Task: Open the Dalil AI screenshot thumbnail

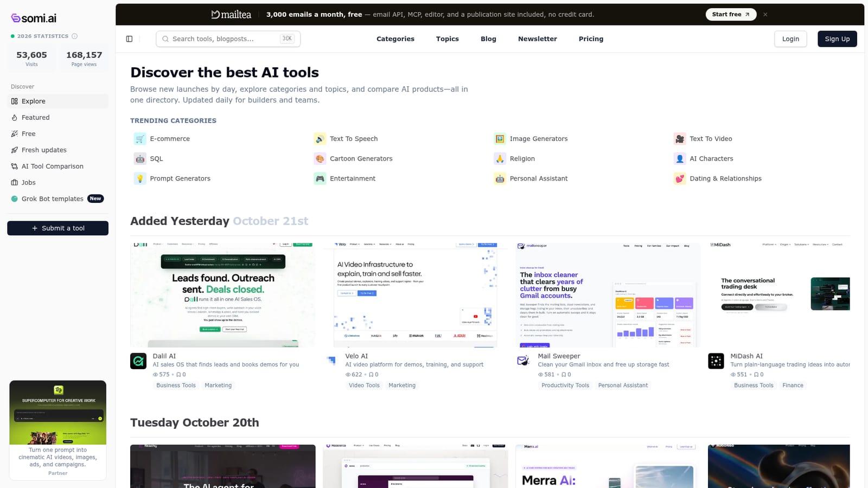Action: [223, 294]
